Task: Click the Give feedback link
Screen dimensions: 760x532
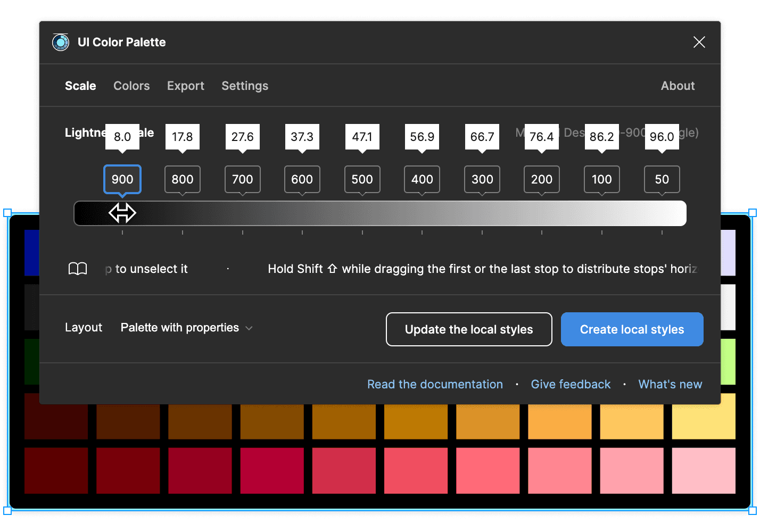Action: (571, 384)
